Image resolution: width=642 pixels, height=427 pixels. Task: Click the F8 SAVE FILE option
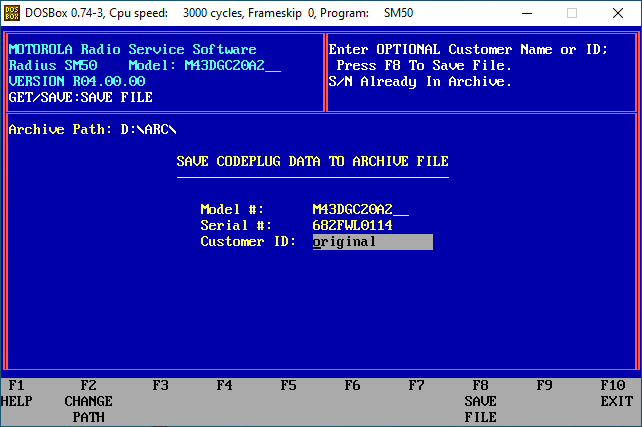480,400
